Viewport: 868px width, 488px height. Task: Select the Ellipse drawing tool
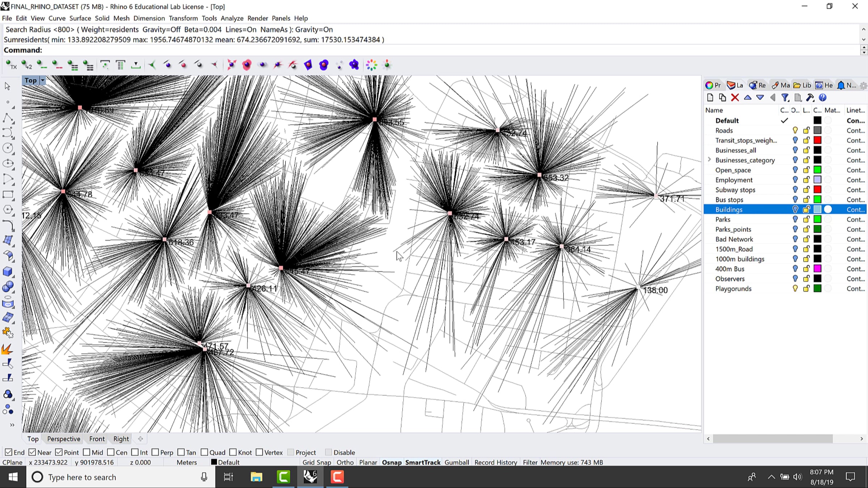(8, 163)
